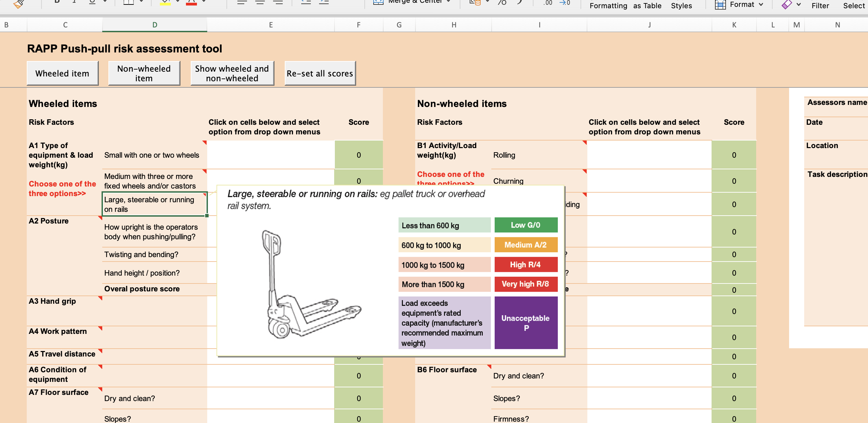Click the Filter option in toolbar
The width and height of the screenshot is (868, 423).
(x=820, y=5)
